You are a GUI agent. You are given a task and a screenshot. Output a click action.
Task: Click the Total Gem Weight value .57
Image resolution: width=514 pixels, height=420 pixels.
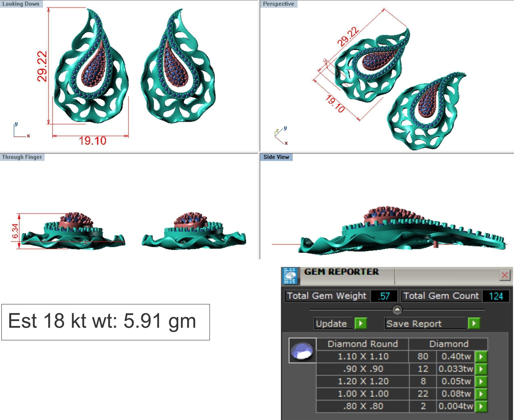(384, 296)
